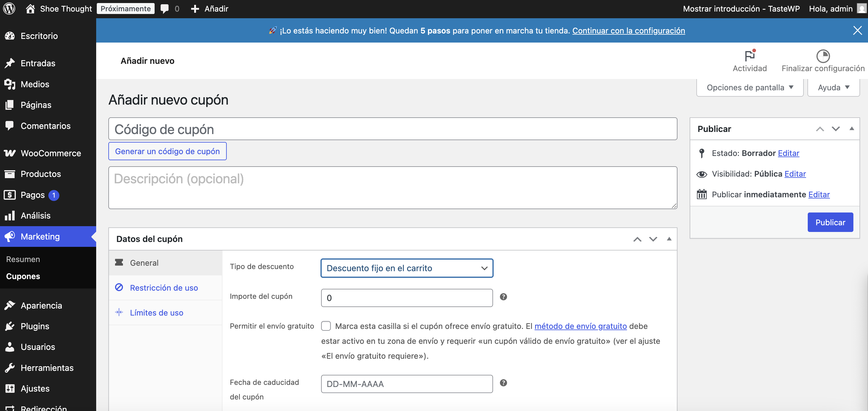Click the WordPress logo icon

click(x=9, y=9)
